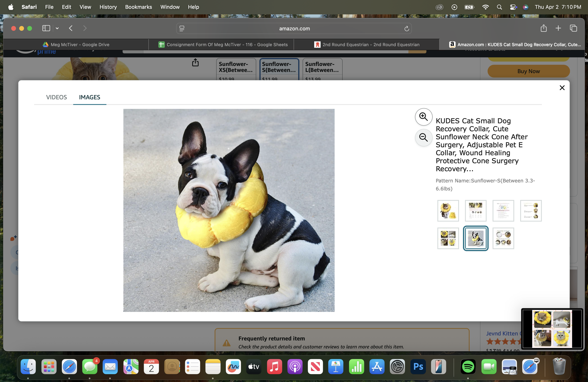Open the History menu

click(108, 7)
